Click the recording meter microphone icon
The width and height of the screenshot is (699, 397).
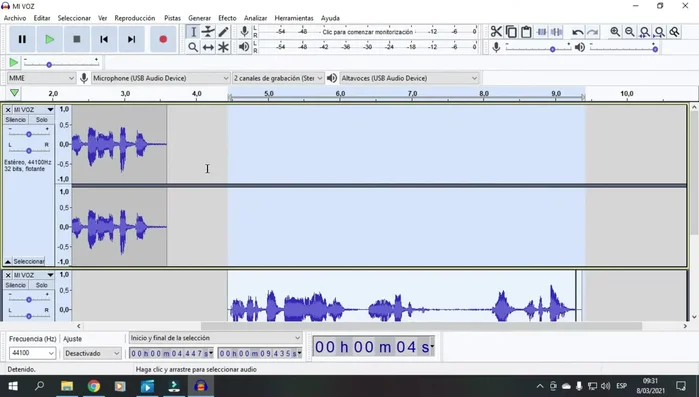[244, 32]
